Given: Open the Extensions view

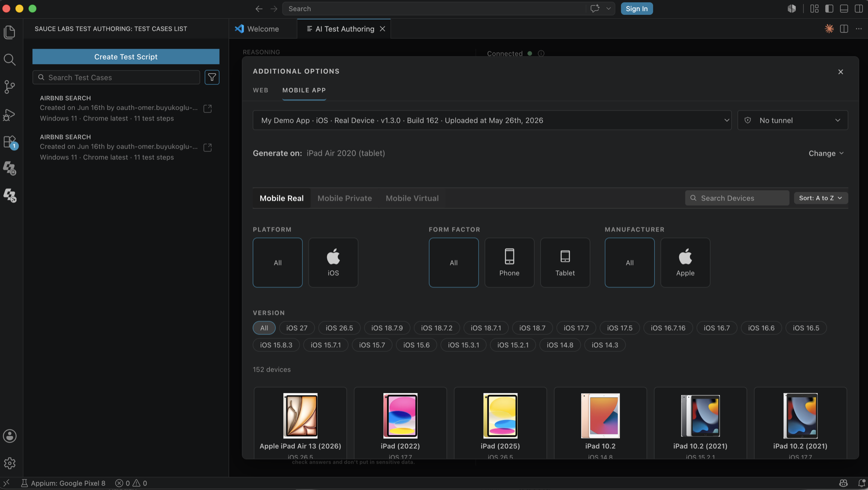Looking at the screenshot, I should (10, 142).
